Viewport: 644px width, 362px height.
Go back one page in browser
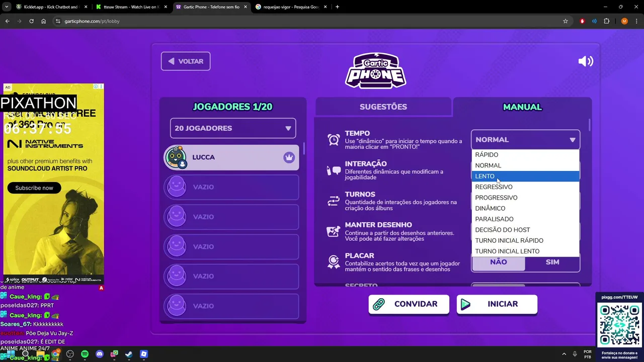[7, 21]
